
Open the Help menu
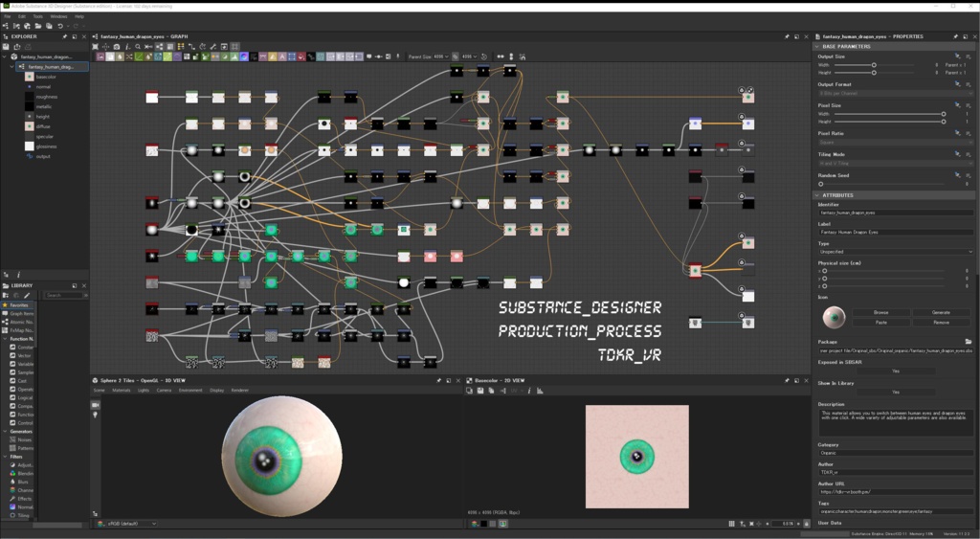click(x=79, y=16)
